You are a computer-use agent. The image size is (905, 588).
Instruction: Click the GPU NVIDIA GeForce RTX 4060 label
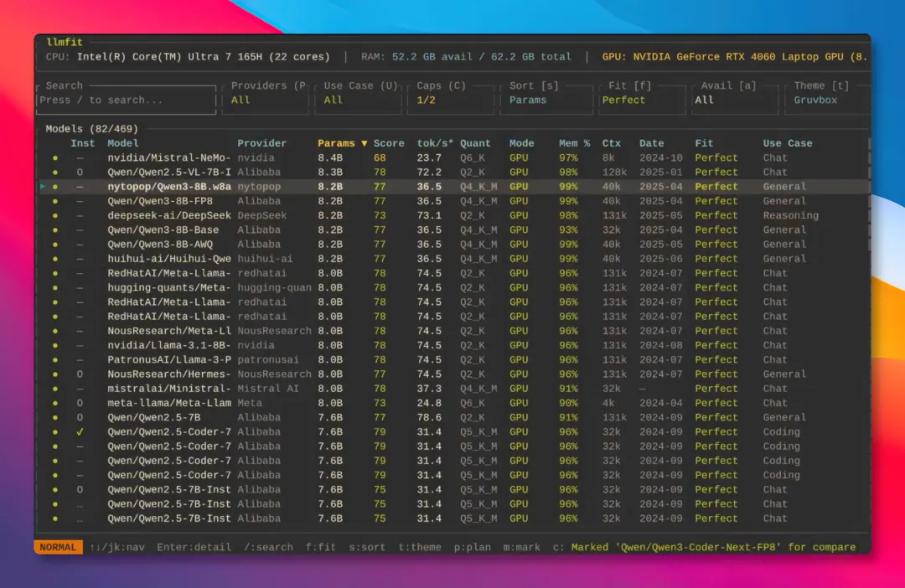click(x=734, y=57)
